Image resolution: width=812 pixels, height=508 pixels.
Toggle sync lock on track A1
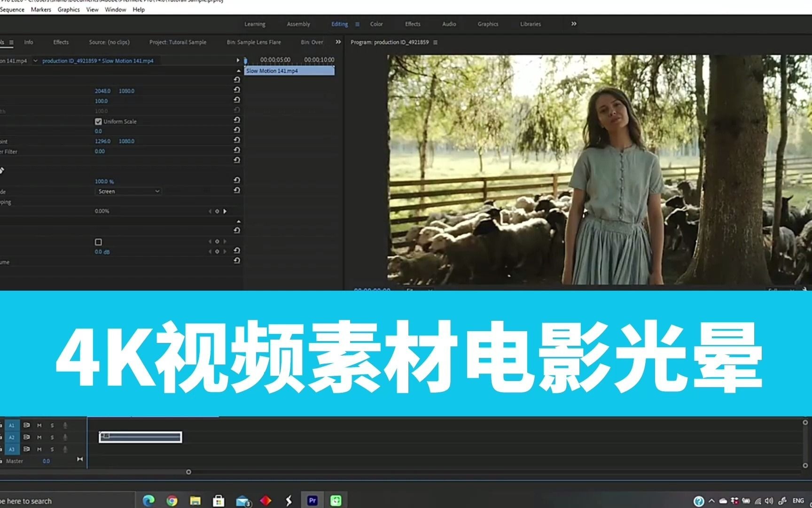26,425
